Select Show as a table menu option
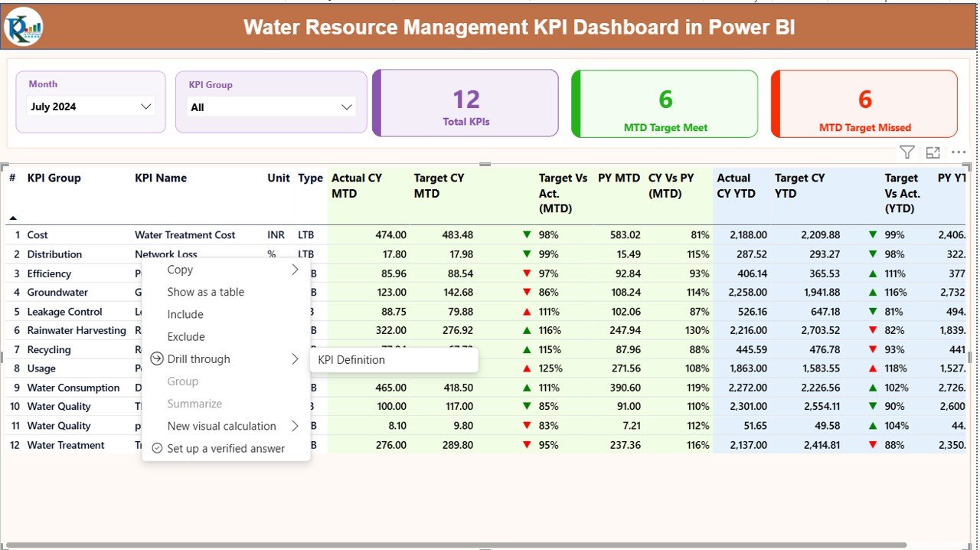This screenshot has width=980, height=550. click(x=206, y=292)
